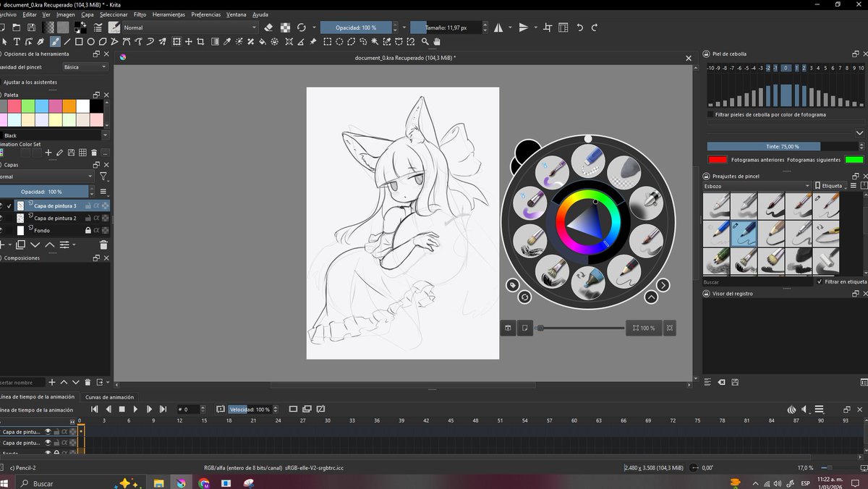Screen dimensions: 868x489
Task: Open the Zoom tool
Action: pos(424,42)
